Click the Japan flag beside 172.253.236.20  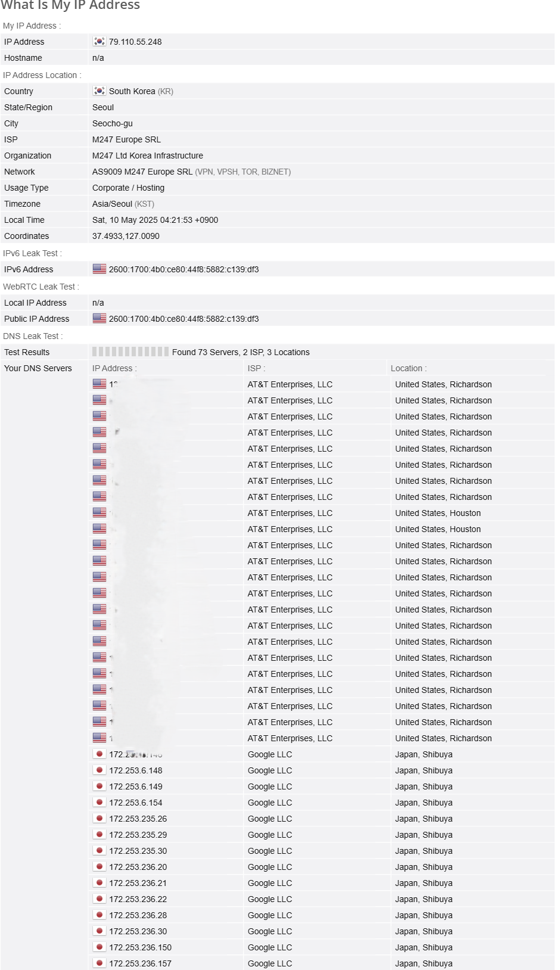99,867
